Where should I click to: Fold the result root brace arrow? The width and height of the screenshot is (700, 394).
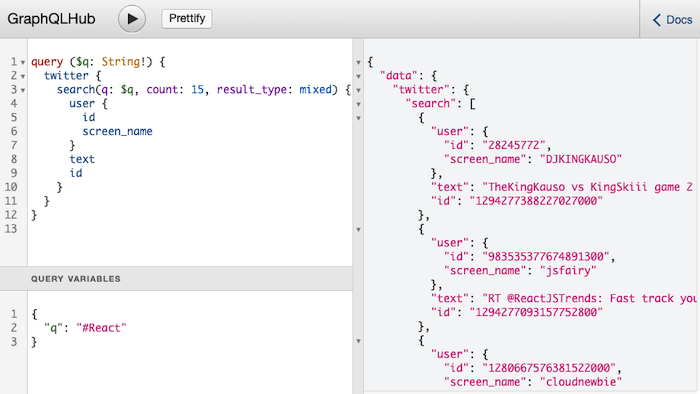click(358, 62)
